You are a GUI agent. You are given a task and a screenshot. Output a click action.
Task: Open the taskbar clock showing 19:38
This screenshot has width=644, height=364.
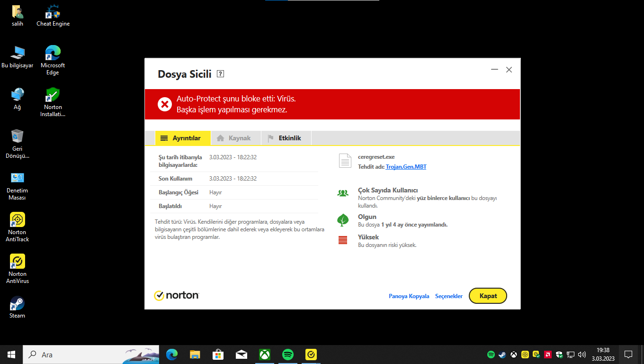pos(603,355)
